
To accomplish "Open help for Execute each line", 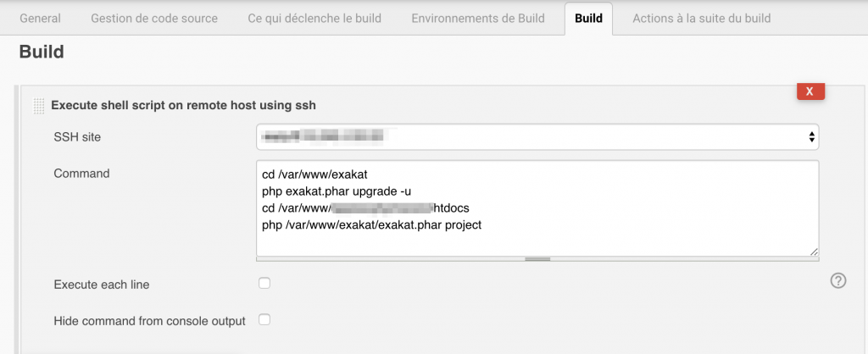I will coord(838,281).
